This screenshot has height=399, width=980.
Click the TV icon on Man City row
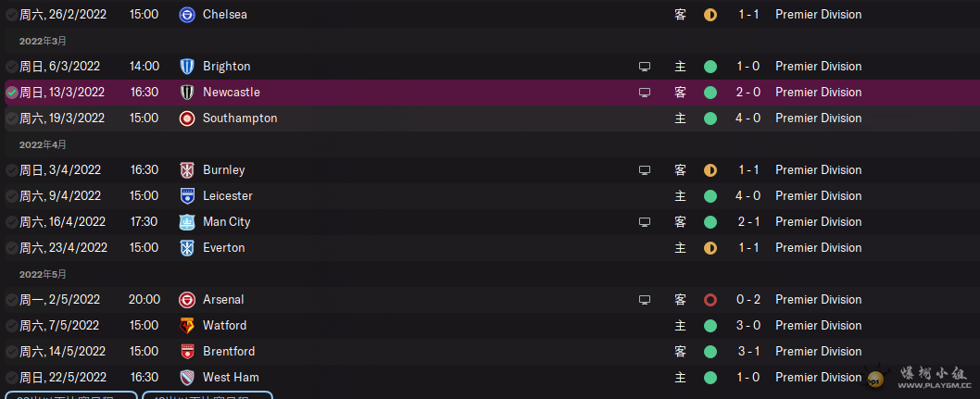tap(645, 221)
